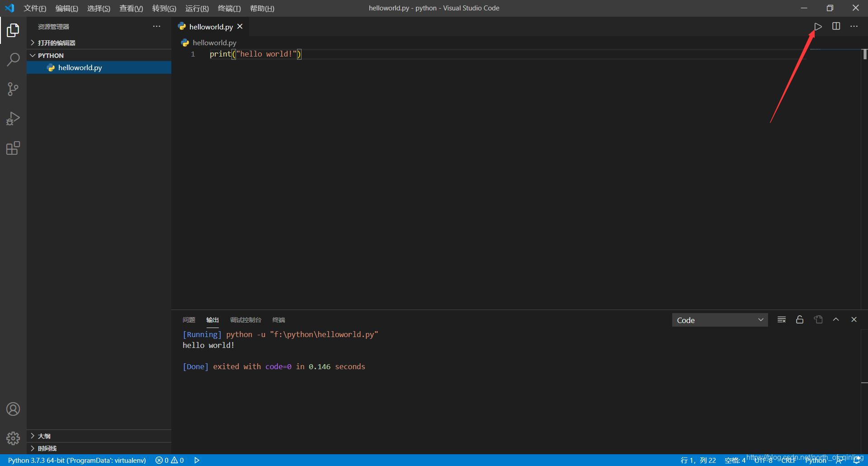Switch to the 调试控制台 panel tab
Screen dimensions: 868x466
point(245,320)
